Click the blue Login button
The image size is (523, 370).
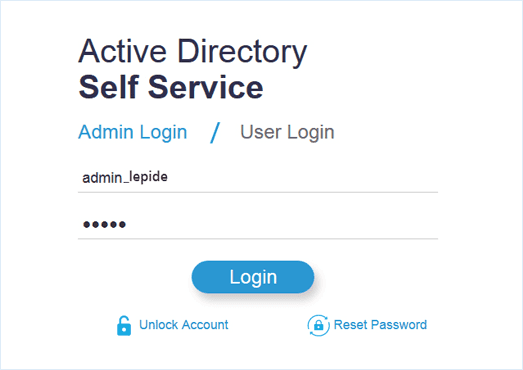[x=253, y=277]
